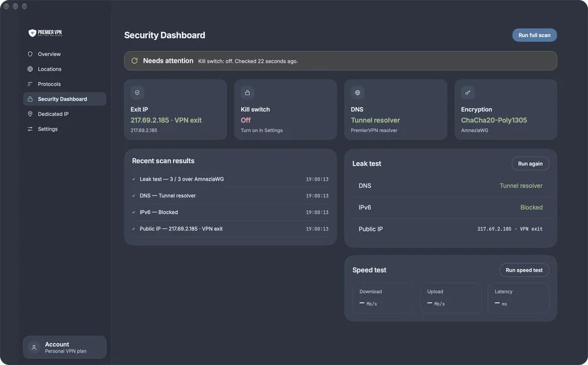Click the checkmark beside DNS — Tunnel resolver
The image size is (588, 365).
(x=133, y=195)
